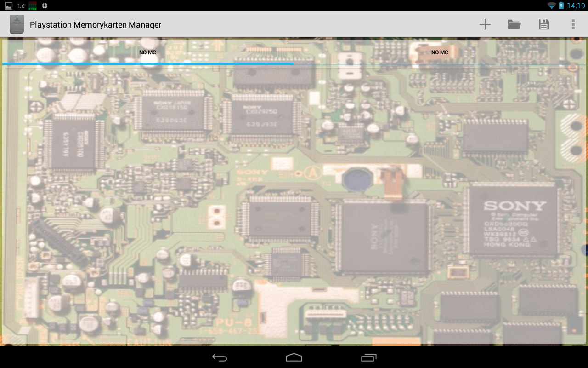Open a memory card file via folder icon
The width and height of the screenshot is (588, 368).
click(x=514, y=24)
